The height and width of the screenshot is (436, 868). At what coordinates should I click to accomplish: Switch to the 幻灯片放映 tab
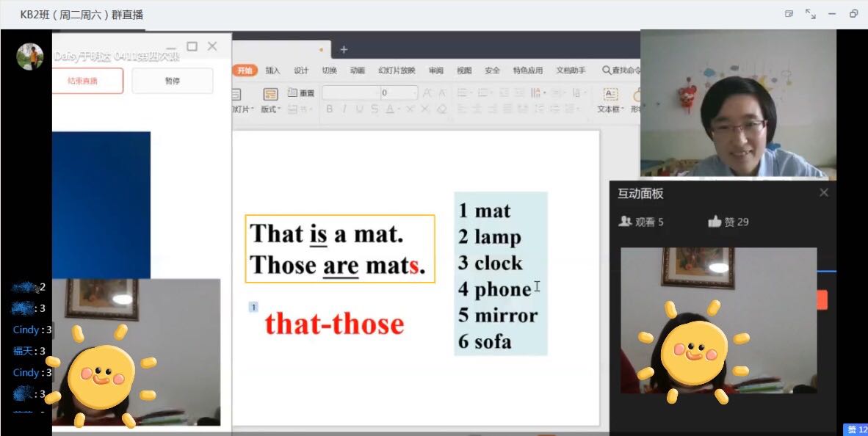coord(397,70)
